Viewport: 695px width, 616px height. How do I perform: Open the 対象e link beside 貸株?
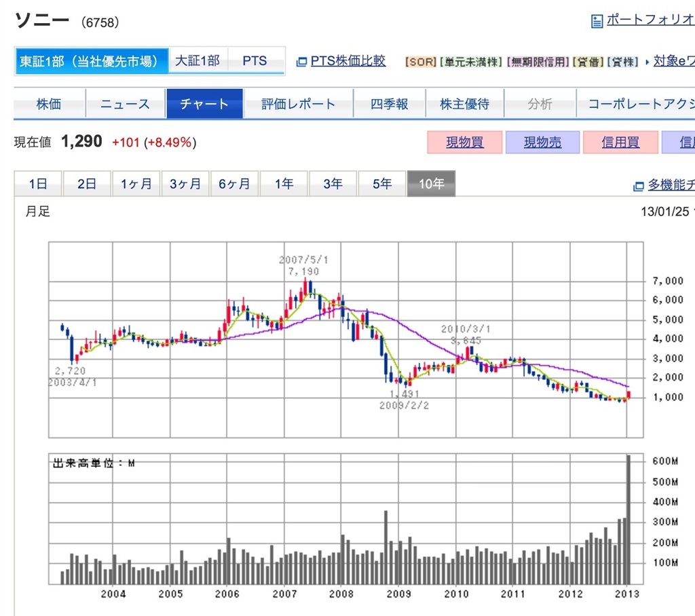pyautogui.click(x=674, y=60)
